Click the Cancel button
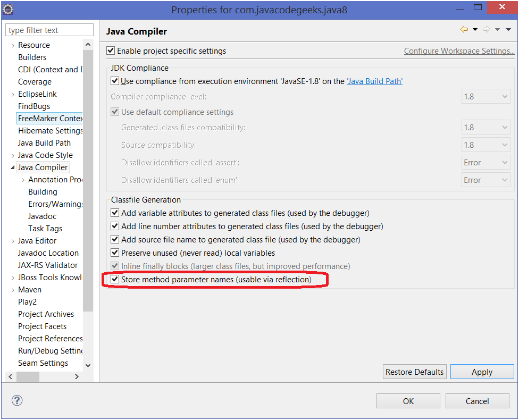This screenshot has width=519, height=420. click(x=477, y=401)
